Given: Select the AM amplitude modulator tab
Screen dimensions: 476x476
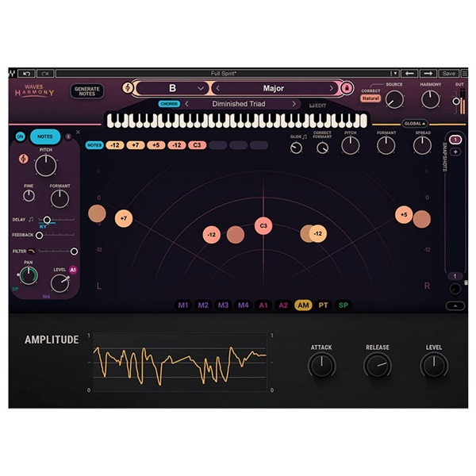Looking at the screenshot, I should (303, 305).
